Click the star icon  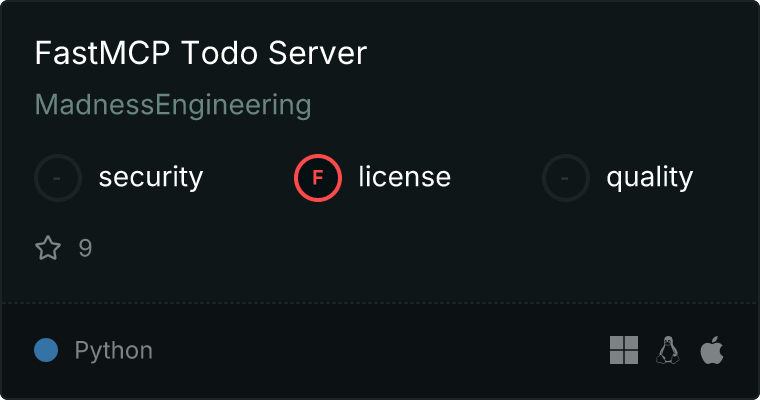[48, 248]
